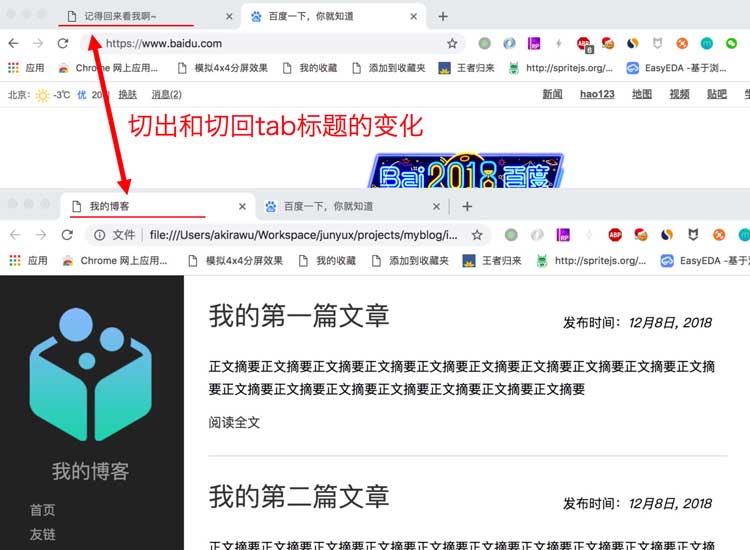Screen dimensions: 750x550
Task: Go back using upper window's back arrow
Action: (13, 44)
